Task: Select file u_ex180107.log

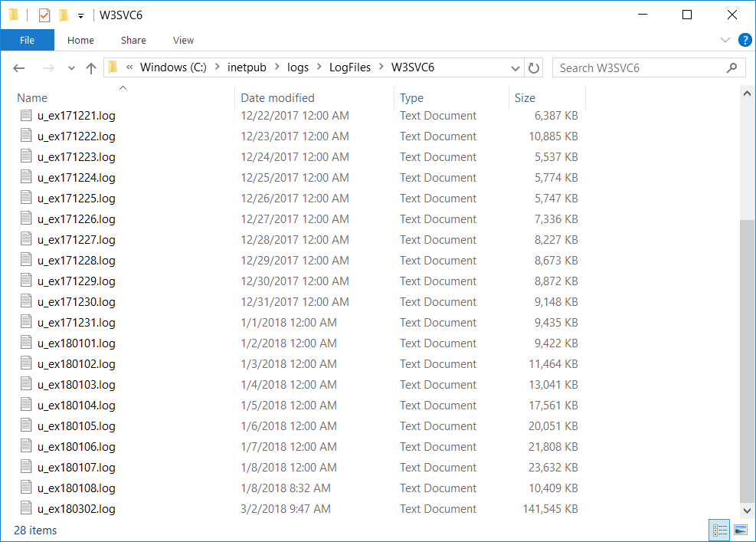Action: pyautogui.click(x=76, y=468)
